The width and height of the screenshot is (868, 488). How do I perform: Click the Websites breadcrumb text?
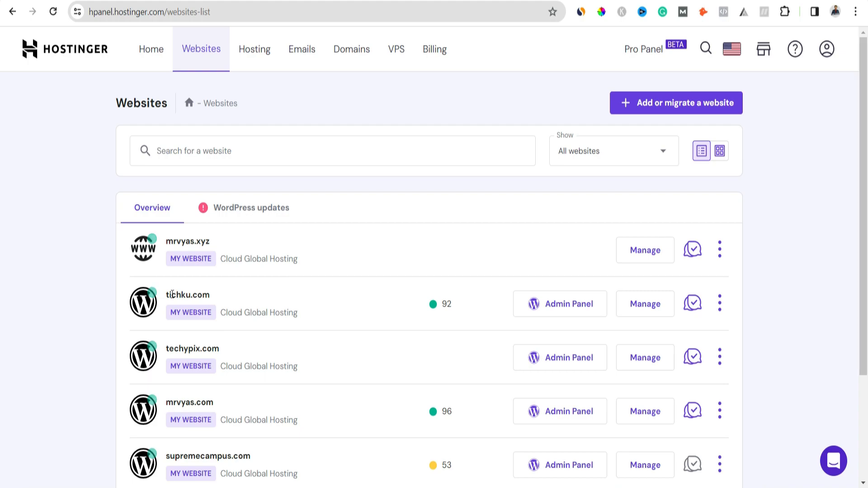(220, 103)
